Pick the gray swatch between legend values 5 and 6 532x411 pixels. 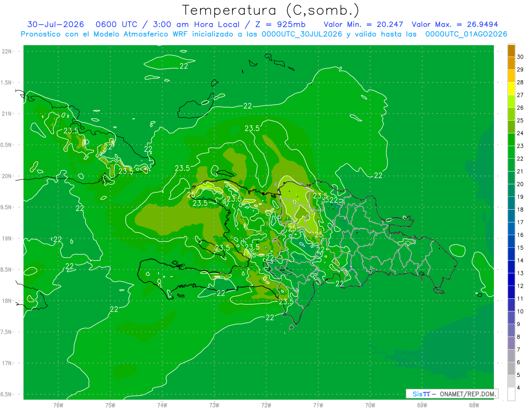[x=511, y=369]
